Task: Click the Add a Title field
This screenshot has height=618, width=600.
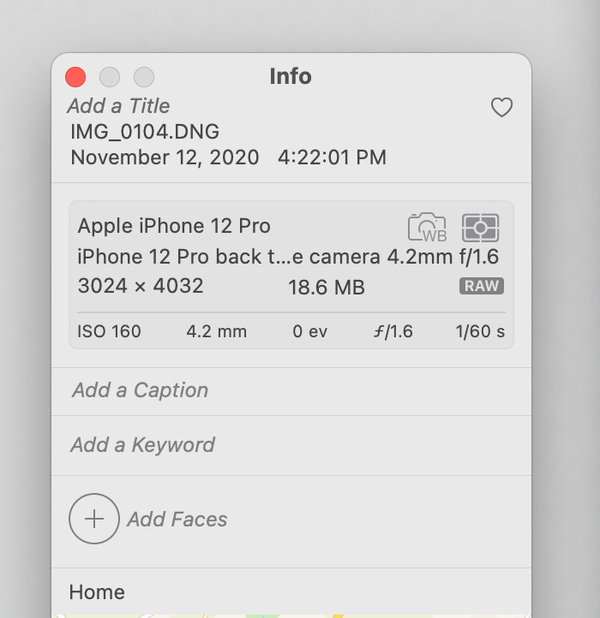Action: pyautogui.click(x=118, y=106)
